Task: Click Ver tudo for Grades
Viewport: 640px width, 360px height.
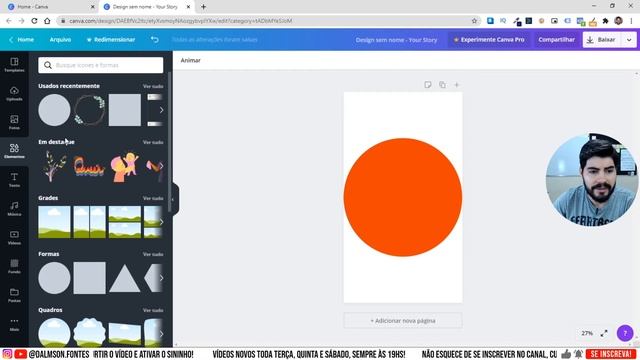Action: 153,198
